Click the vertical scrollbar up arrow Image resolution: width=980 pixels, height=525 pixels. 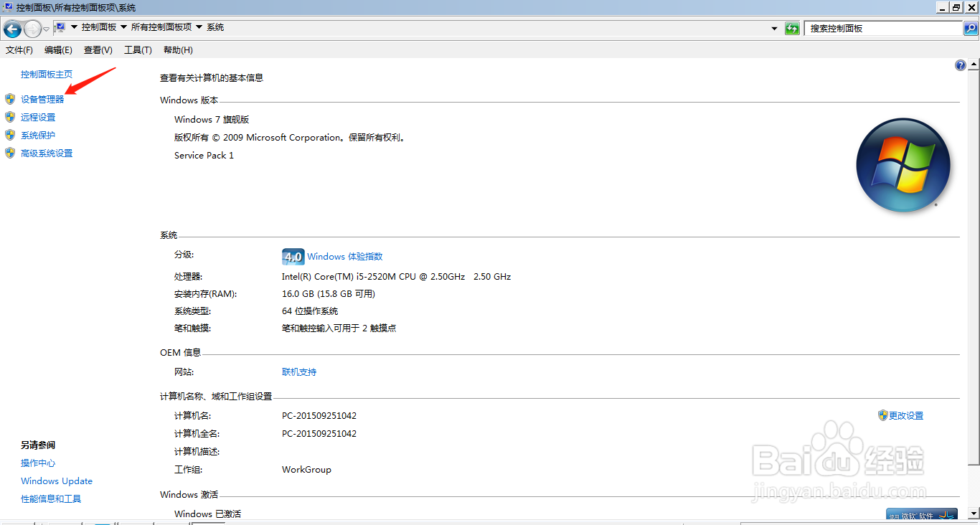[x=974, y=65]
